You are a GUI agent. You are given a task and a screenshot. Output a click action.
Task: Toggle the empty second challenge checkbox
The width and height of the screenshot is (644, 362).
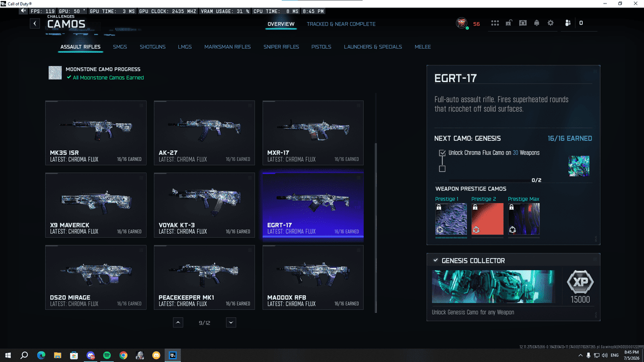442,168
